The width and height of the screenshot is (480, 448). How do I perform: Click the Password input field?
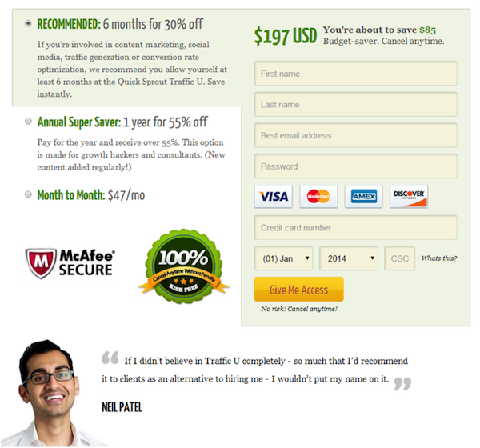tap(356, 166)
